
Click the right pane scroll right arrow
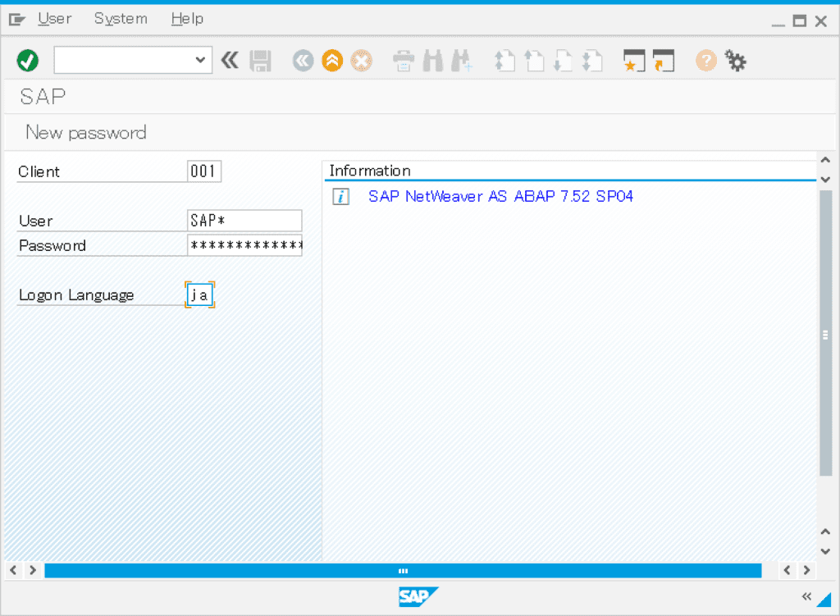[807, 570]
